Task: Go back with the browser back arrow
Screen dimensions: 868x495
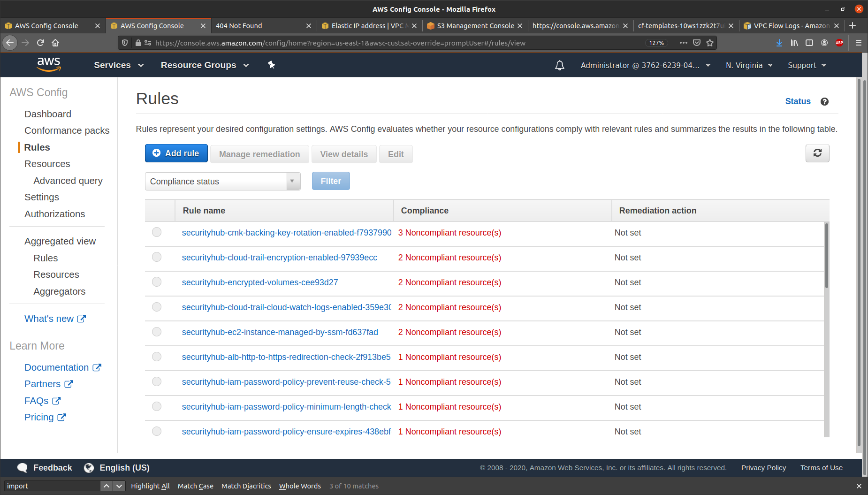Action: click(10, 43)
